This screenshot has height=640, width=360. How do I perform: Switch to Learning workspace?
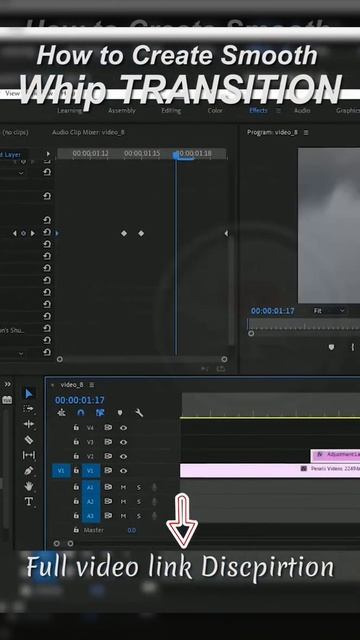coord(69,111)
